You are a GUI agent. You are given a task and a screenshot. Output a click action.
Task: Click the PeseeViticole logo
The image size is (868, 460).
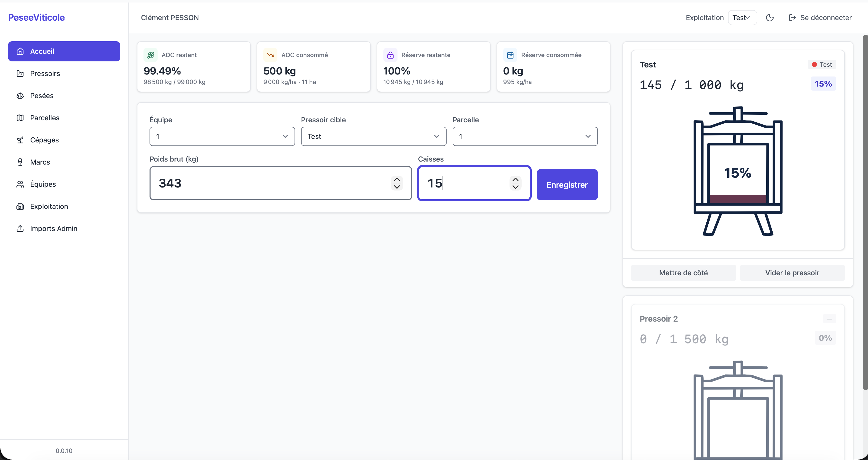pos(37,18)
